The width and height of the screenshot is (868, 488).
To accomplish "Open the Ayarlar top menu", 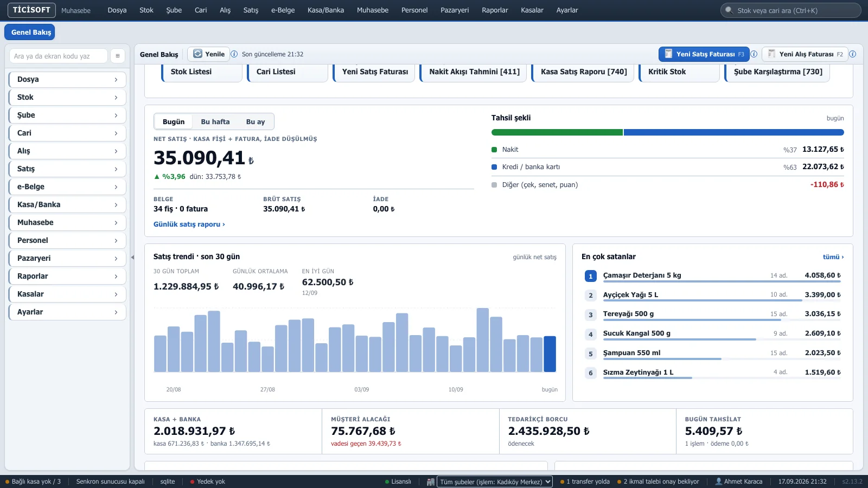I will tap(567, 10).
